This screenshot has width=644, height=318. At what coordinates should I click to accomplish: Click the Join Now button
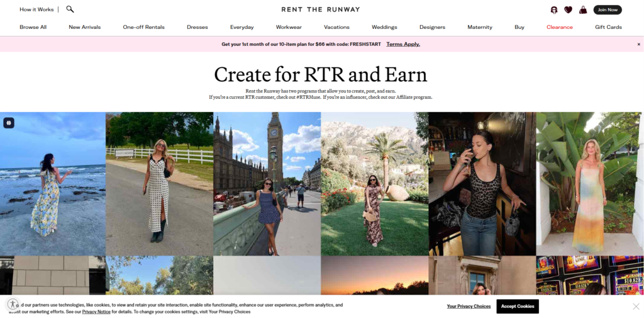pyautogui.click(x=608, y=10)
